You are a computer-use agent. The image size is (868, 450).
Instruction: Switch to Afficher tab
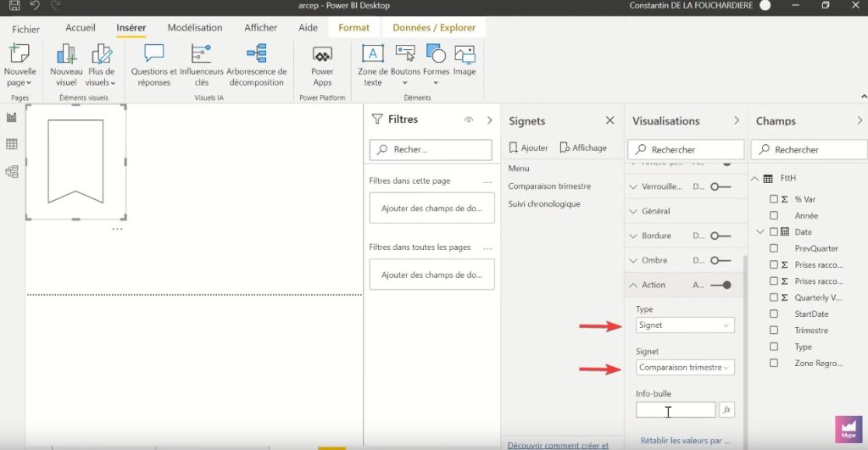click(x=261, y=28)
